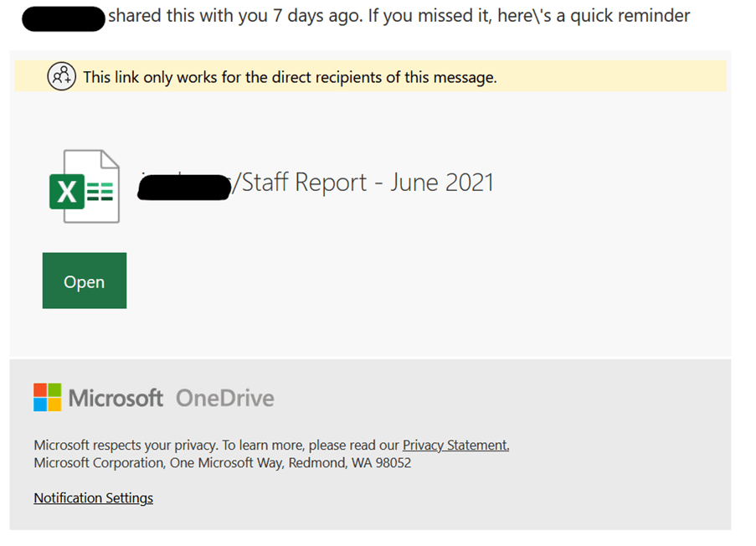Click the 'shared this with you 7 days ago' text

pos(235,17)
